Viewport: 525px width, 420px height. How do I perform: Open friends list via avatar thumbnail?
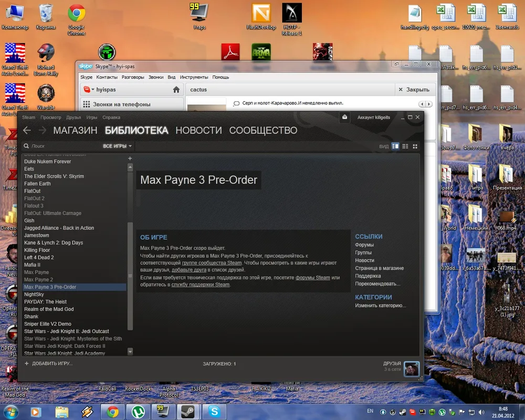click(412, 369)
